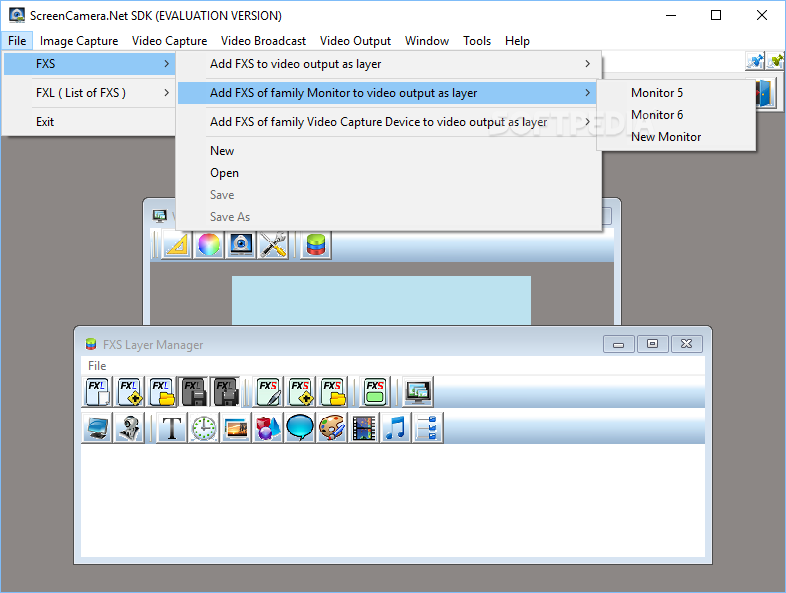Minimize the FXS Layer Manager window
786x593 pixels.
[619, 344]
